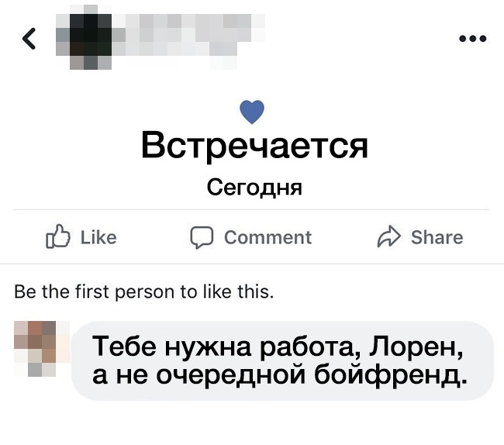Click the thumbs-up Like icon
Screen dimensions: 504x445
58,237
